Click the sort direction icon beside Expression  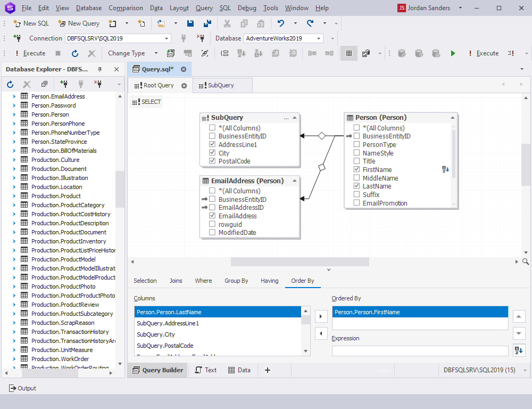[519, 350]
